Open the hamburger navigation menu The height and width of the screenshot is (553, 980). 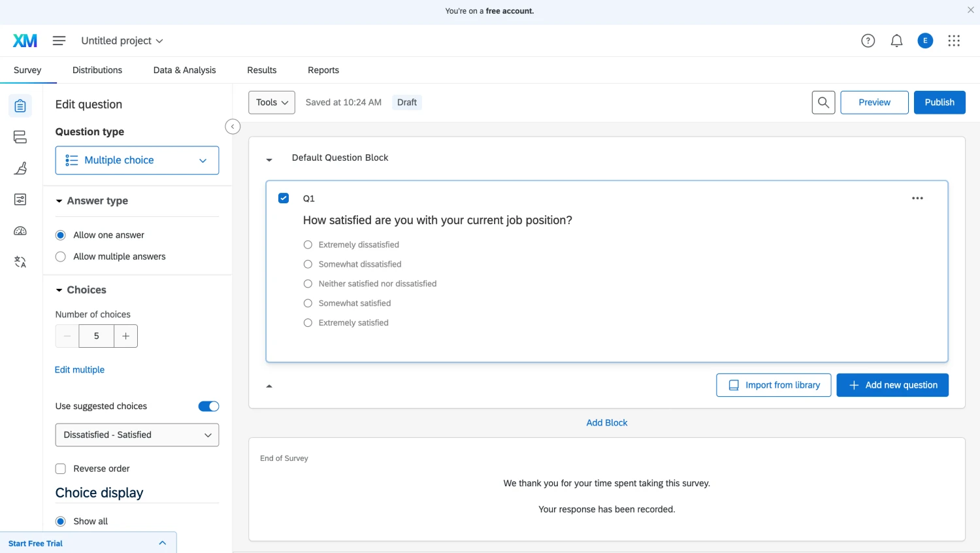(59, 41)
